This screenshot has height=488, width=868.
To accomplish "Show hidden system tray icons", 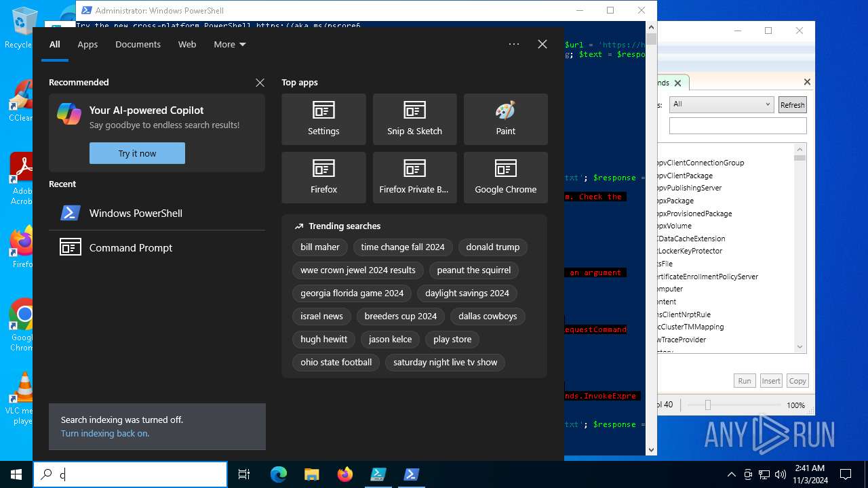I will (x=731, y=474).
